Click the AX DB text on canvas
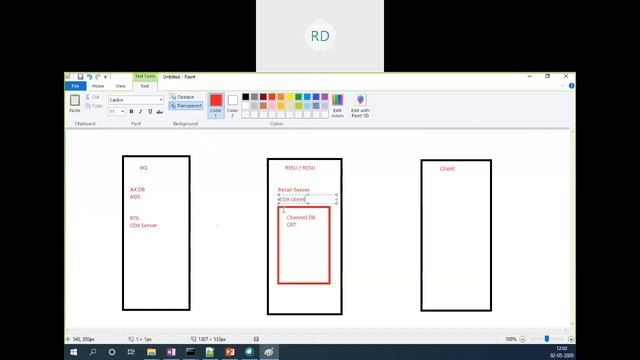 coord(137,189)
